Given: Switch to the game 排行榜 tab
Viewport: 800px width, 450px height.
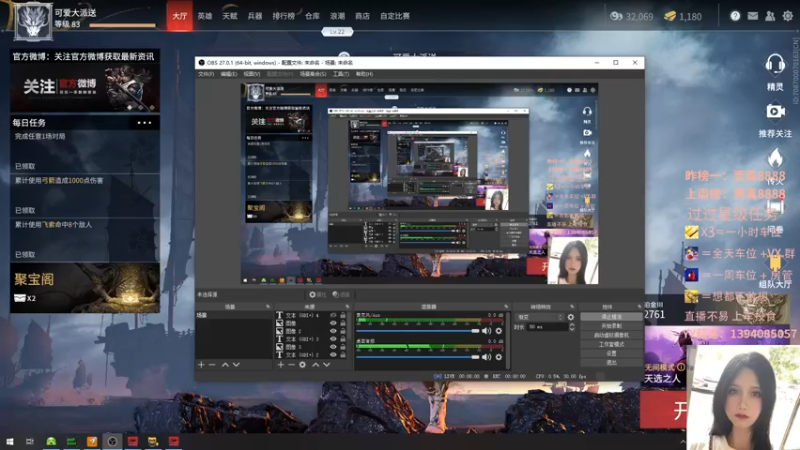Looking at the screenshot, I should [284, 16].
